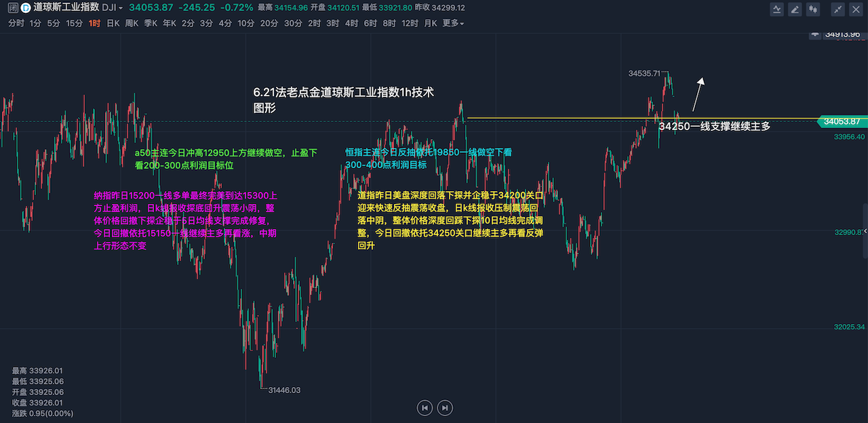Click the active 1时 timeframe
Screen dimensions: 868x423
[x=94, y=23]
